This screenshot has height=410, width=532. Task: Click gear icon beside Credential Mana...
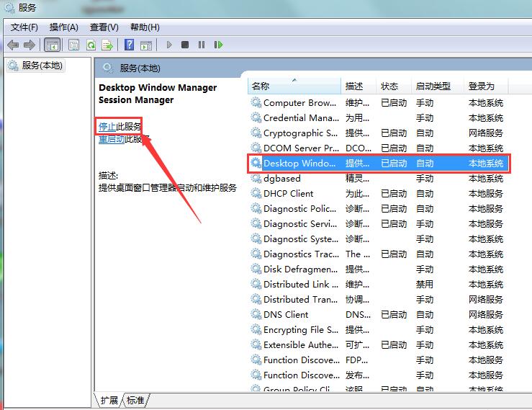(x=256, y=117)
